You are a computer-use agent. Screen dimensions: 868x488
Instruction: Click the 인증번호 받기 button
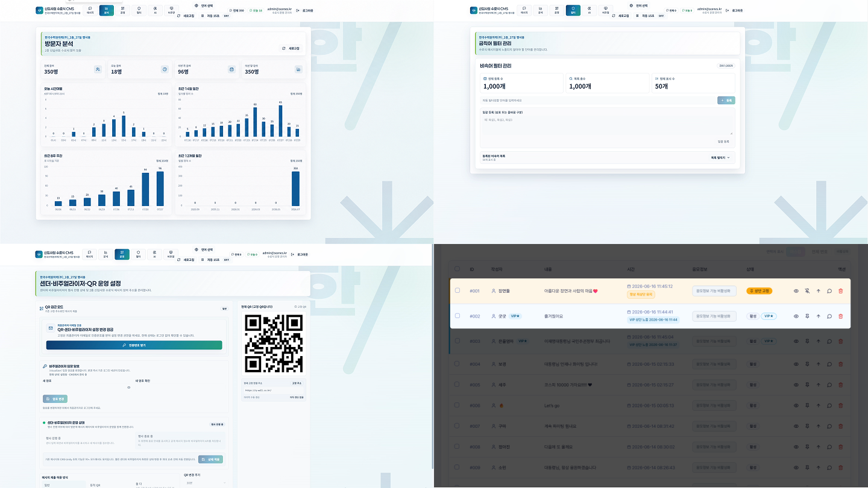[134, 345]
